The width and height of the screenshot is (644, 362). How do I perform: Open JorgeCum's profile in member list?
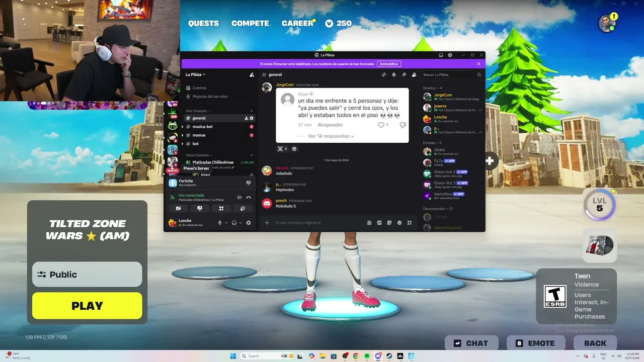point(452,97)
